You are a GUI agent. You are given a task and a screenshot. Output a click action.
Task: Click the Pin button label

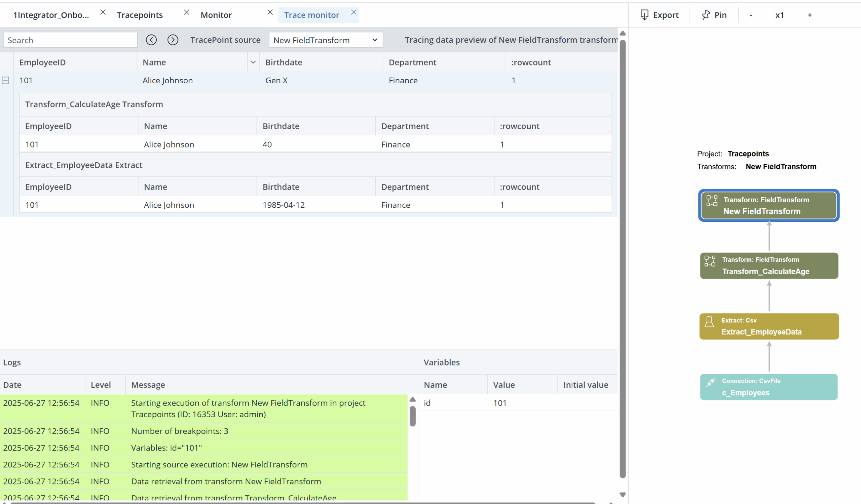(x=720, y=15)
